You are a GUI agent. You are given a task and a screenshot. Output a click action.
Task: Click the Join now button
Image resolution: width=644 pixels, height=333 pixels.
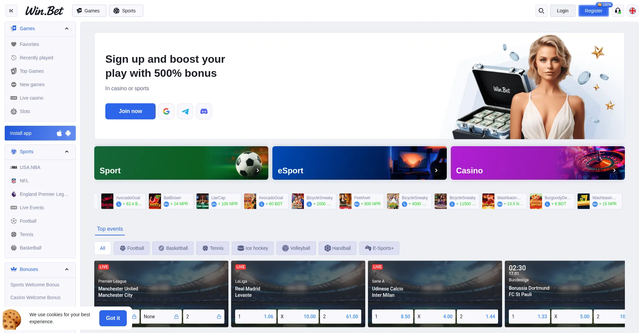(x=130, y=111)
